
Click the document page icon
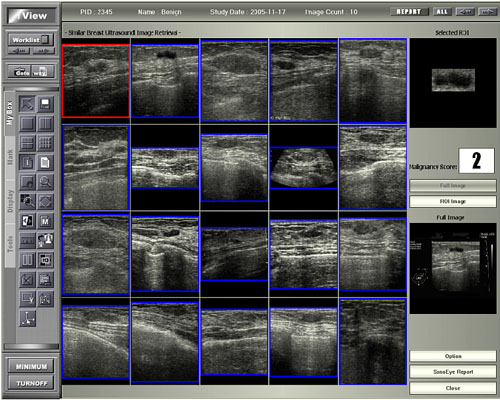click(x=45, y=163)
